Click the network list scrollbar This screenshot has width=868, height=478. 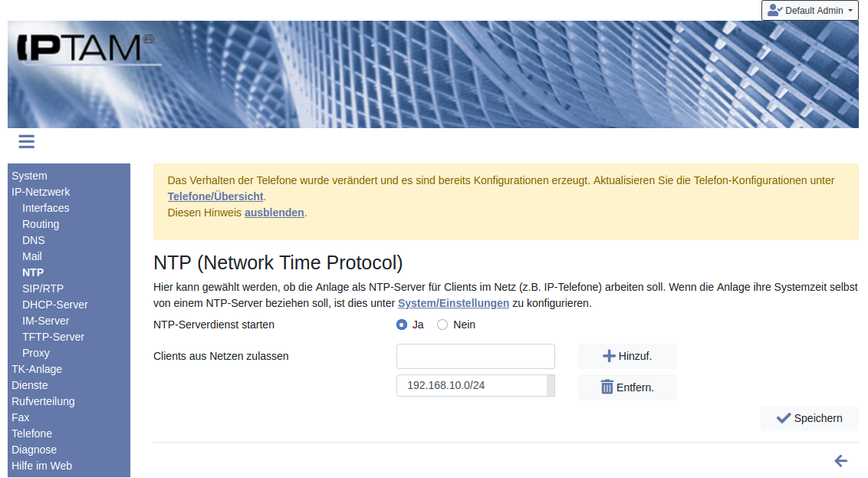pyautogui.click(x=551, y=385)
